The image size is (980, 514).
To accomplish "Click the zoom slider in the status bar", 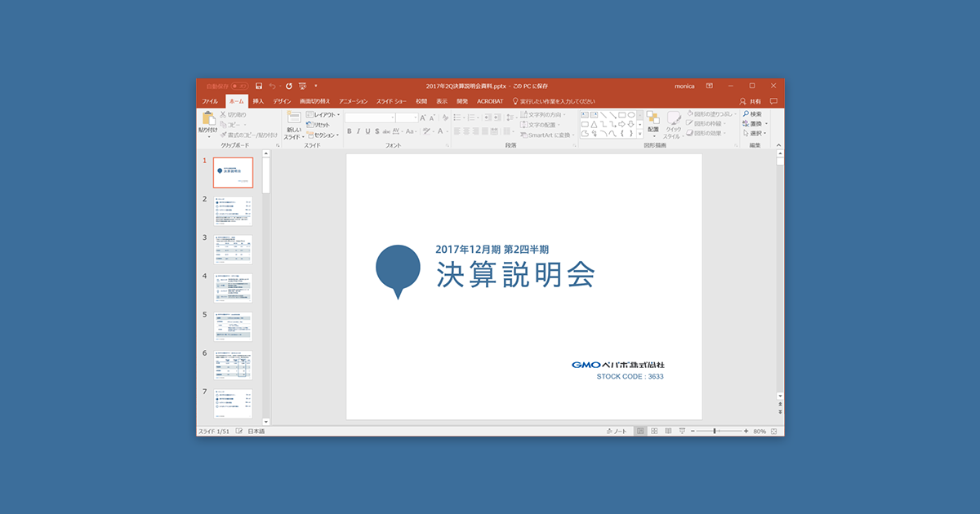I will 715,431.
